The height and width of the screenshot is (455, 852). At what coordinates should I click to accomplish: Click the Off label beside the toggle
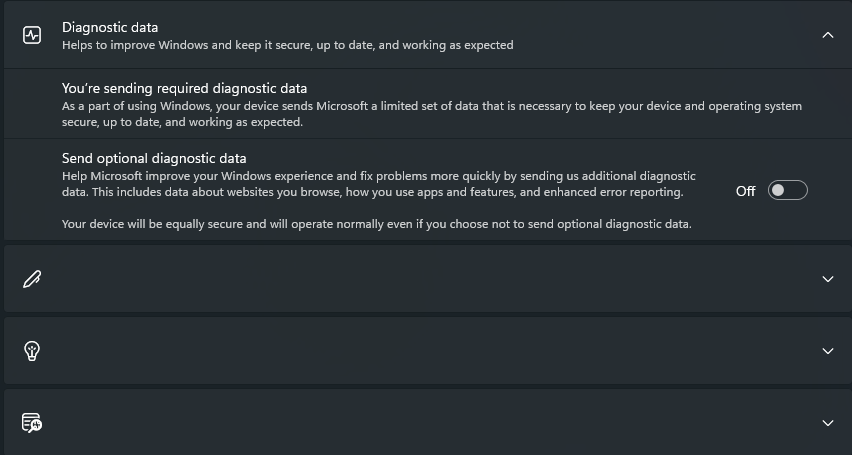745,191
